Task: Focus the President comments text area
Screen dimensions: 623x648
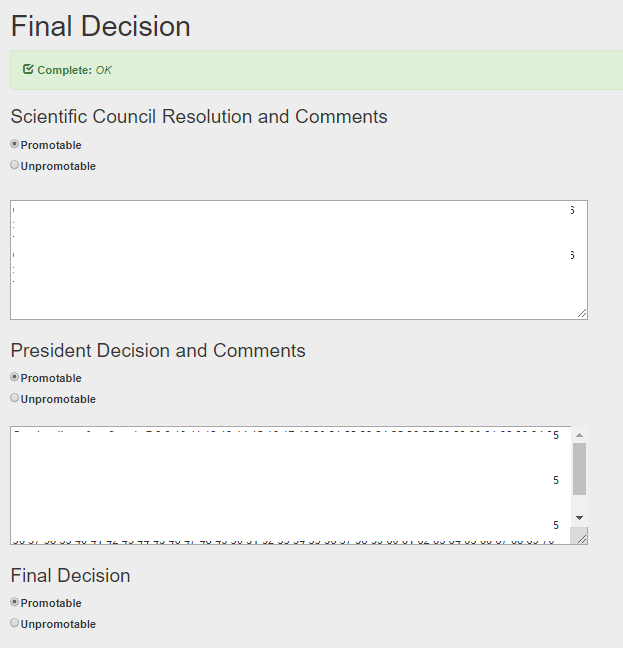Action: tap(291, 485)
